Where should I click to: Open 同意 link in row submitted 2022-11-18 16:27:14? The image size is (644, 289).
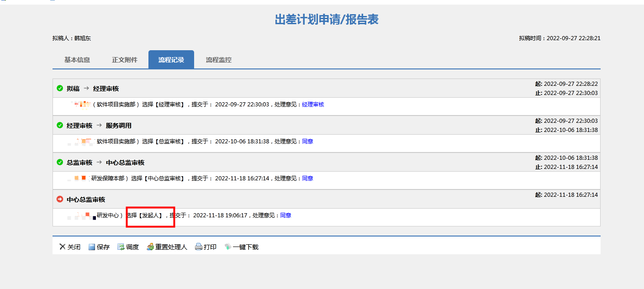click(x=307, y=179)
